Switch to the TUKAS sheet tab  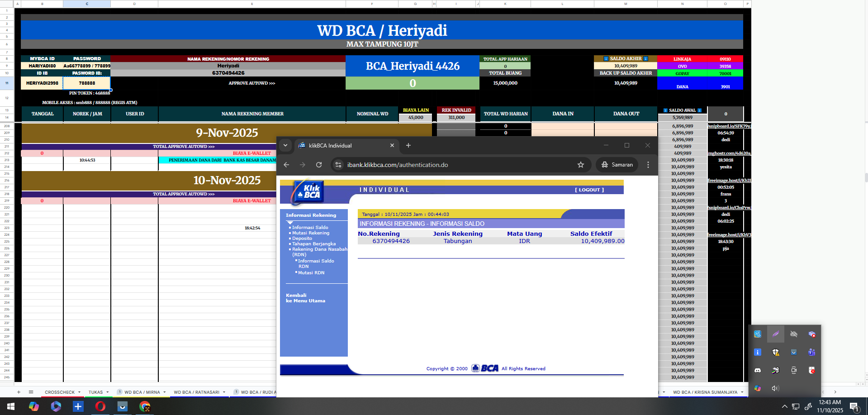95,392
